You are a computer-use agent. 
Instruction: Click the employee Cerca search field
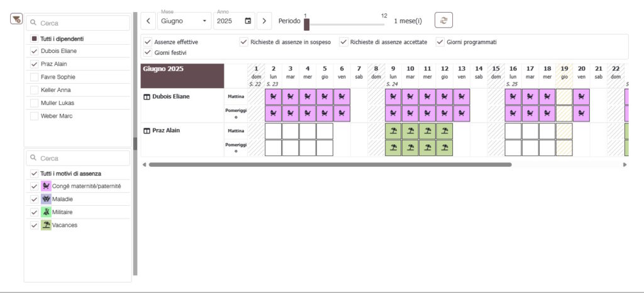tap(78, 23)
